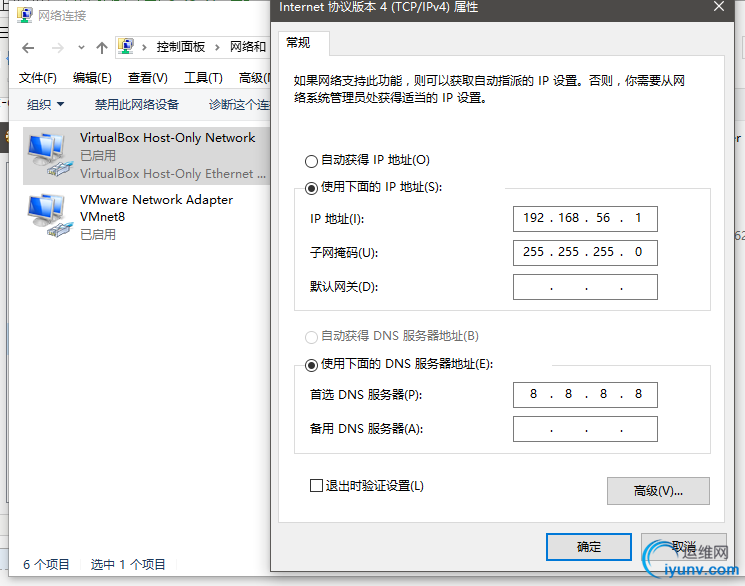This screenshot has height=586, width=745.
Task: Click the up-one-level arrow
Action: (x=102, y=48)
